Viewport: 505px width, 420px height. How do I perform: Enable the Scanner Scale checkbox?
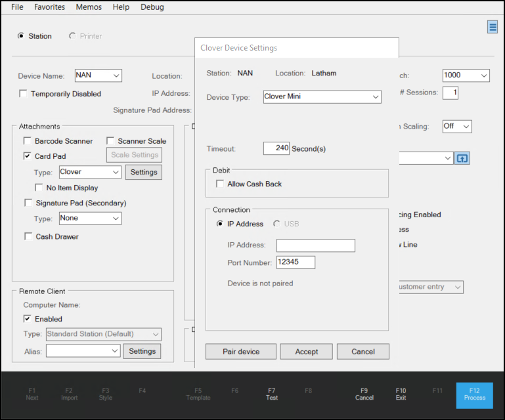click(x=110, y=141)
